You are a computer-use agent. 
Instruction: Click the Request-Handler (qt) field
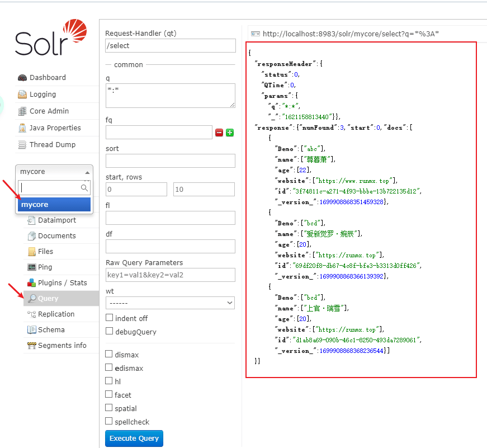coord(171,46)
